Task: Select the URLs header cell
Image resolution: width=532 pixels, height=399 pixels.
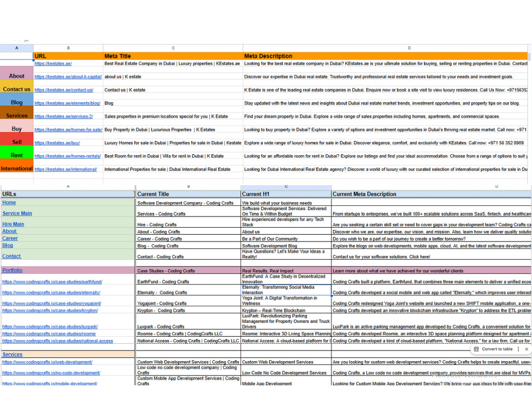Action: (68, 194)
